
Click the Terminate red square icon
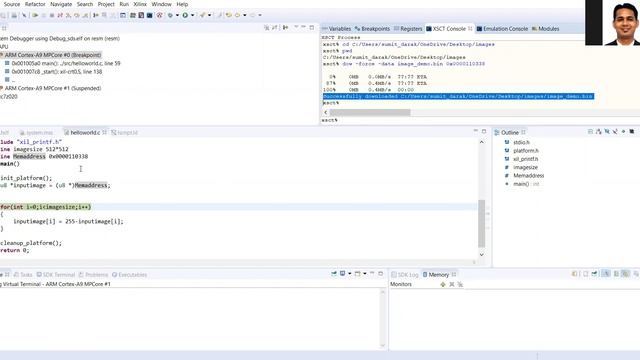click(52, 15)
